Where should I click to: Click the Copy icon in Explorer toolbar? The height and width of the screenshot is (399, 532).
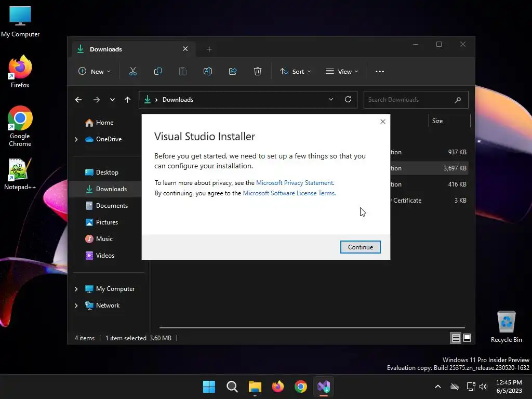point(158,71)
